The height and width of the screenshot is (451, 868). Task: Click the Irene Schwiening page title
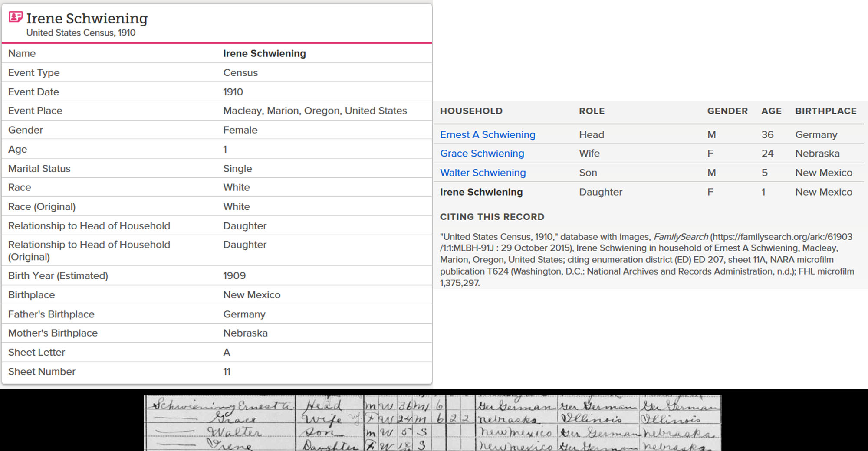[x=87, y=18]
